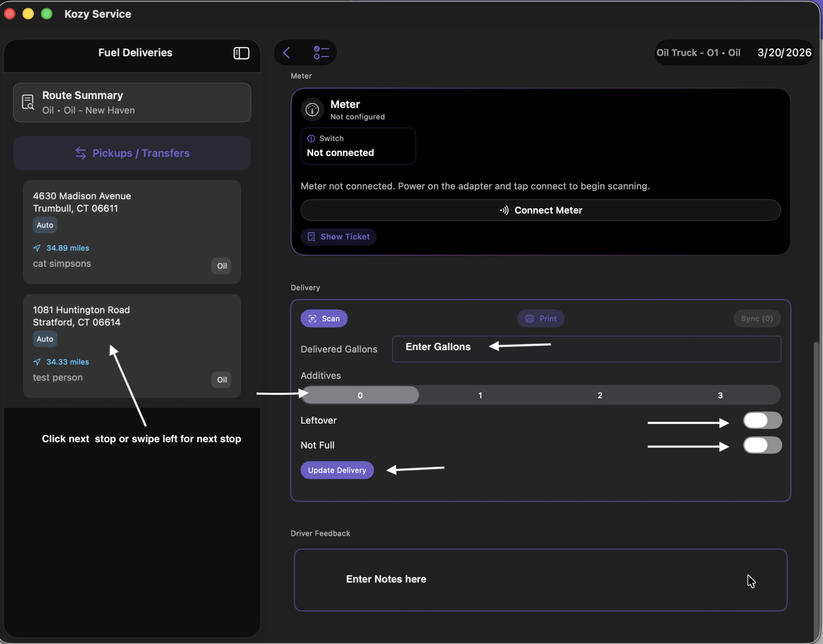Click the Route Summary document icon
Viewport: 823px width, 644px height.
pyautogui.click(x=28, y=102)
